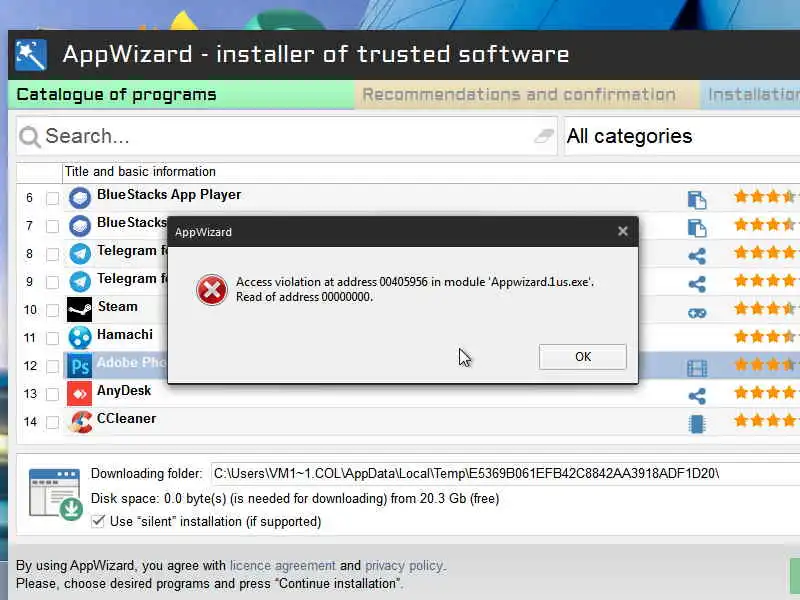Check the checkbox for row 8 Telegram
Screen dimensions: 800x600
[53, 254]
